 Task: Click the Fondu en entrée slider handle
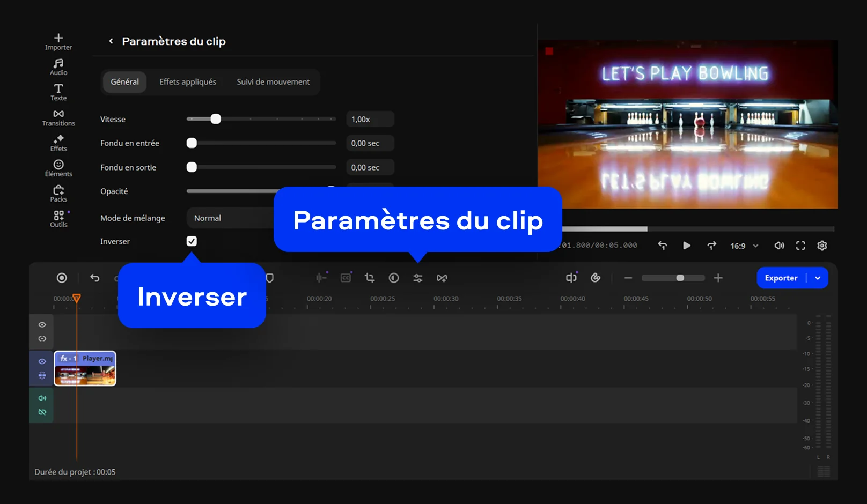(192, 143)
